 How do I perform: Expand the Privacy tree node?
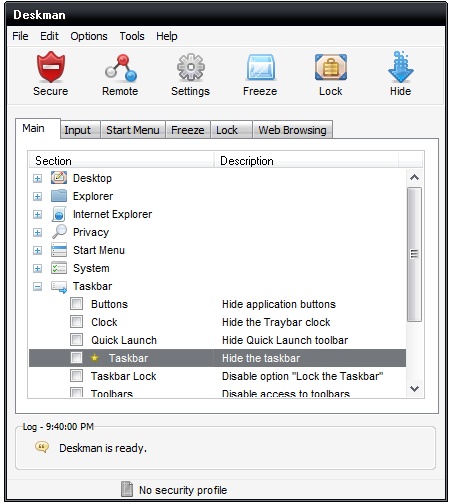(38, 233)
